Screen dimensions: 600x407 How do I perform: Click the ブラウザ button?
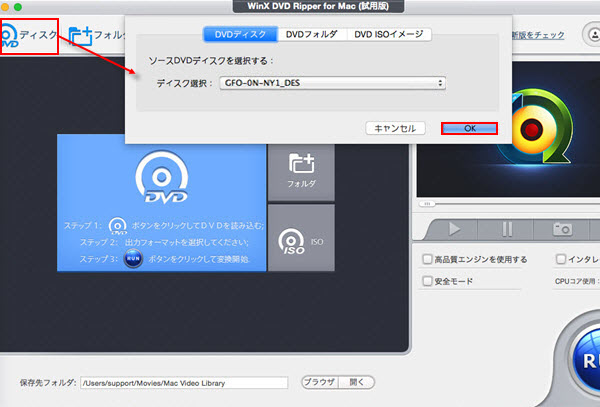pos(320,382)
